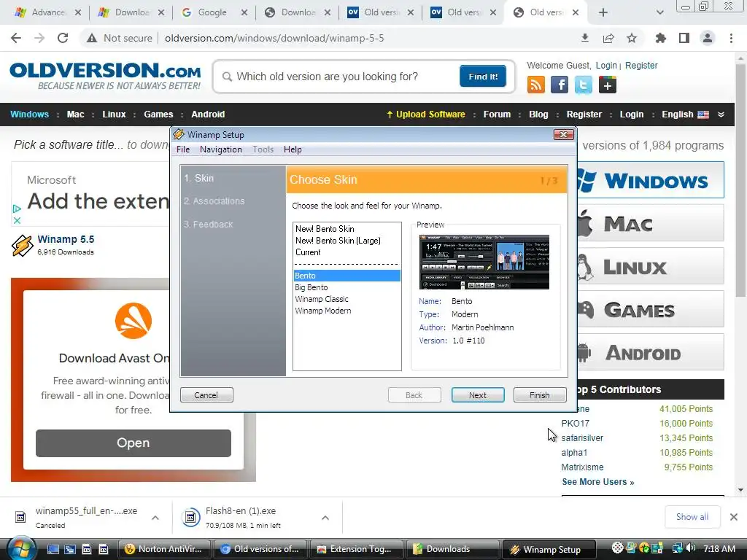Open the Norton AntiVirus taskbar button
The width and height of the screenshot is (747, 560).
click(164, 549)
